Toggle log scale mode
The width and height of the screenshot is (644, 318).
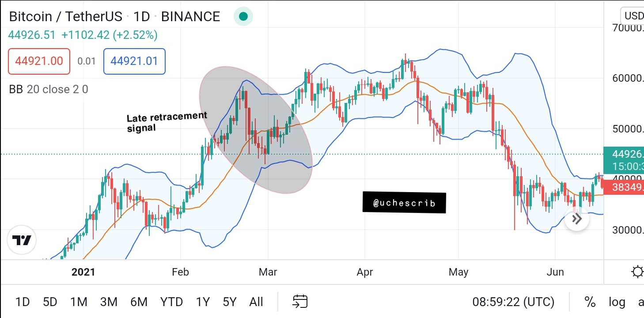tap(617, 302)
